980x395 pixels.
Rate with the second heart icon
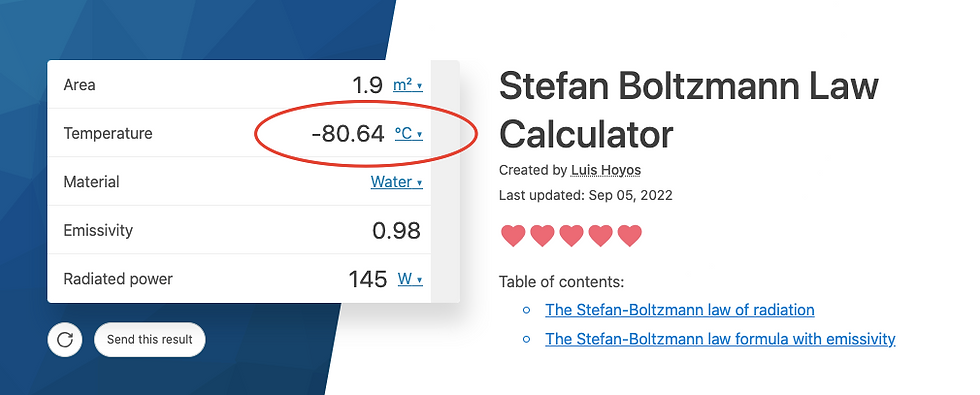click(x=542, y=236)
